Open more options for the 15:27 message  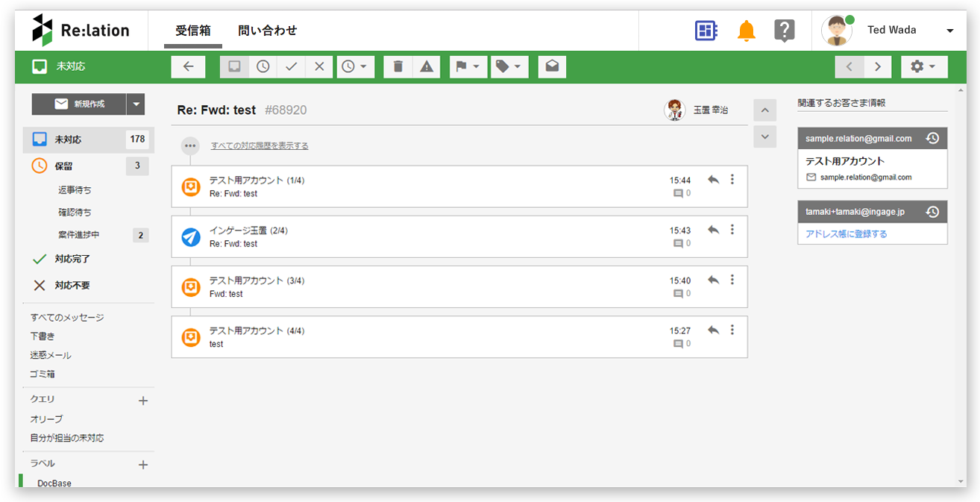[732, 330]
